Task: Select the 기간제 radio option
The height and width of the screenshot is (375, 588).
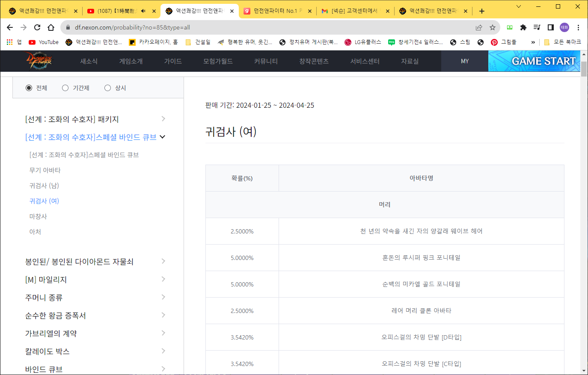Action: click(65, 88)
